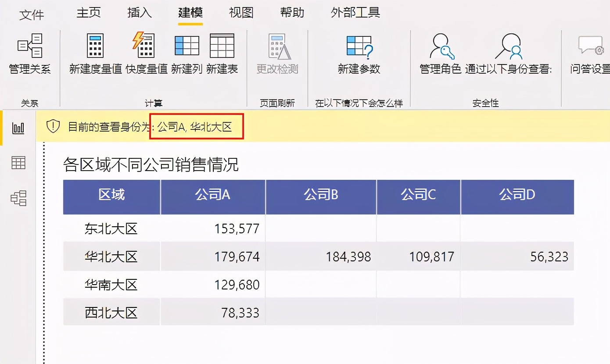Viewport: 610px width, 364px height.
Task: Switch to Data view in left sidebar
Action: pos(18,163)
